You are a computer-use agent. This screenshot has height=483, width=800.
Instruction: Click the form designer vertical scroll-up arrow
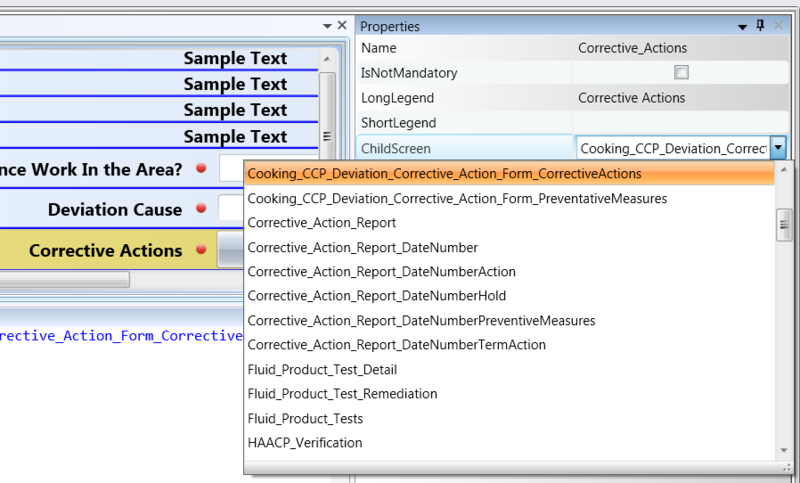pyautogui.click(x=327, y=59)
